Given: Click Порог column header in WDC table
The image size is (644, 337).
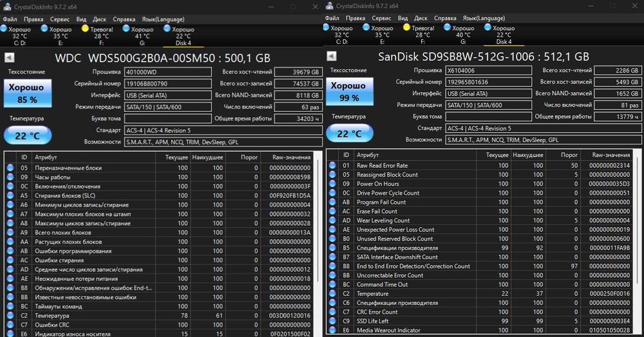Looking at the screenshot, I should tap(243, 157).
